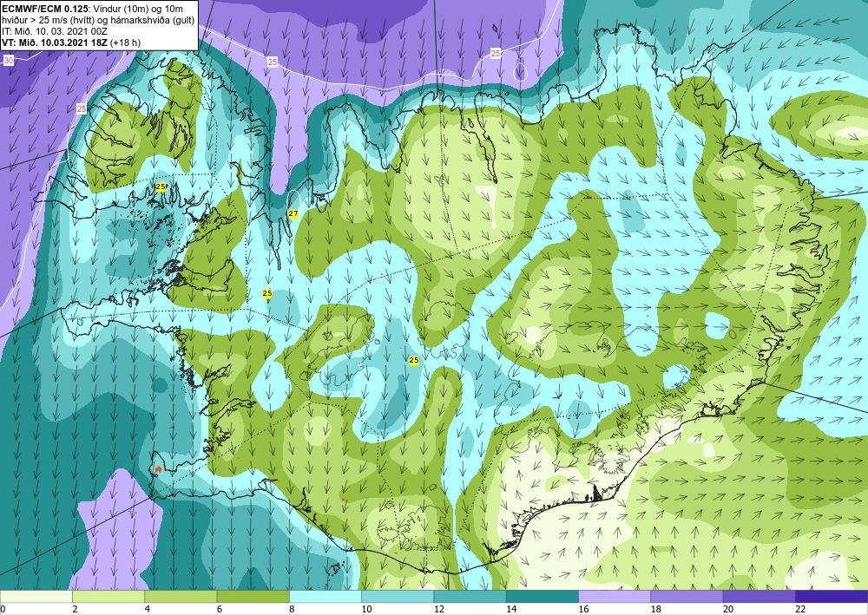Click the deep indigo swatch above 22 m/s
The height and width of the screenshot is (615, 868).
[x=832, y=597]
